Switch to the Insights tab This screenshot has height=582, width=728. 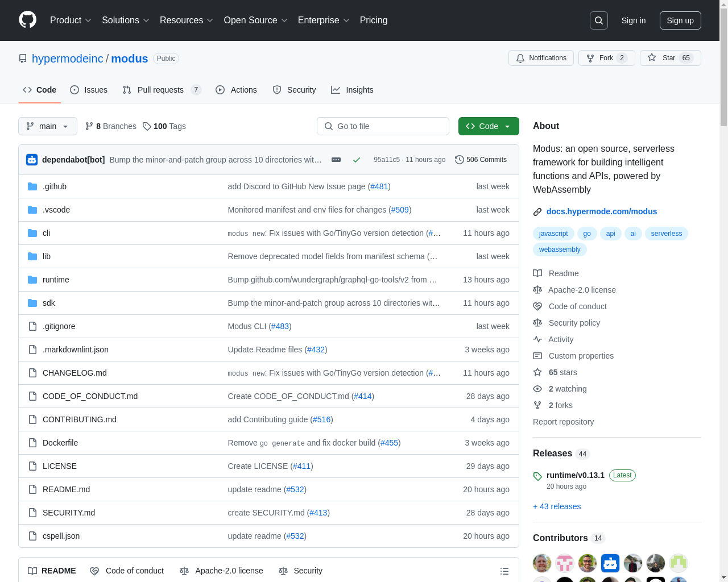(x=352, y=90)
